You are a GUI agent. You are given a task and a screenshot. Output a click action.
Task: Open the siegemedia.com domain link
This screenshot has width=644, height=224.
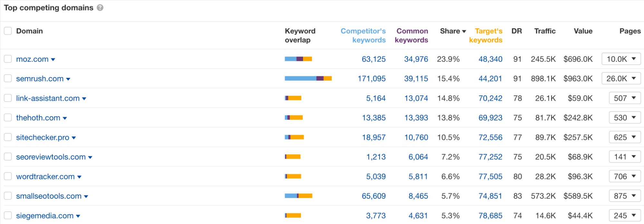[45, 216]
